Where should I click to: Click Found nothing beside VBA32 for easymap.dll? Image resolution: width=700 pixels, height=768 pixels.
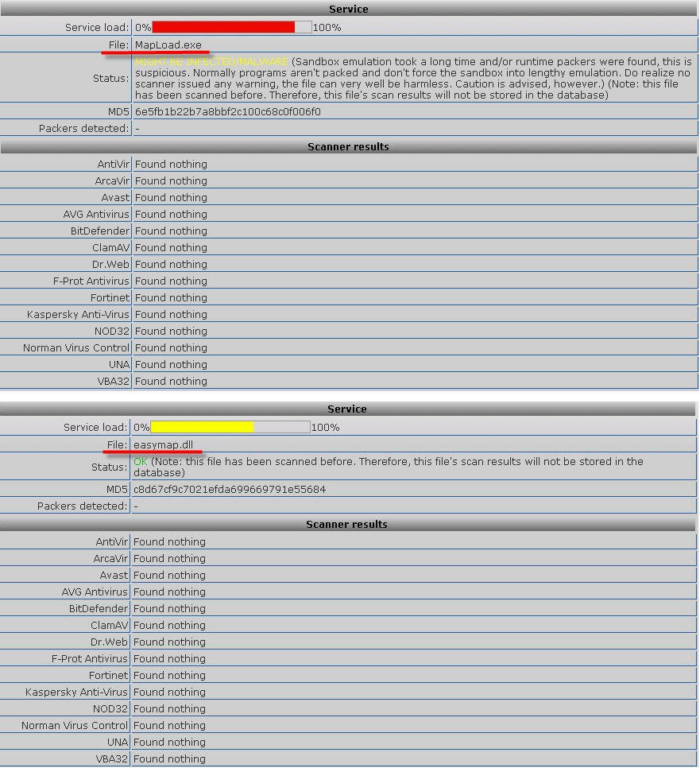pos(169,758)
